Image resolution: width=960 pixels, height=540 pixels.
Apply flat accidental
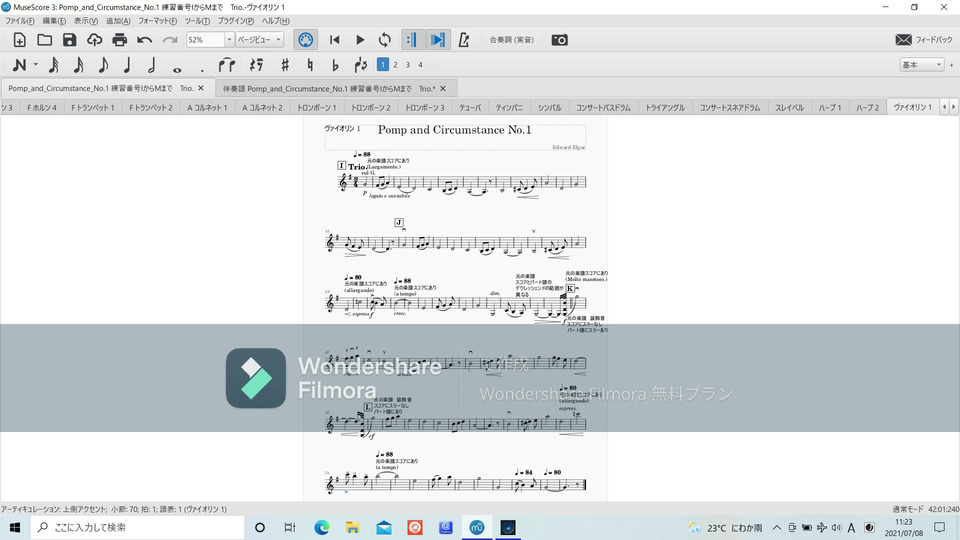pyautogui.click(x=335, y=65)
